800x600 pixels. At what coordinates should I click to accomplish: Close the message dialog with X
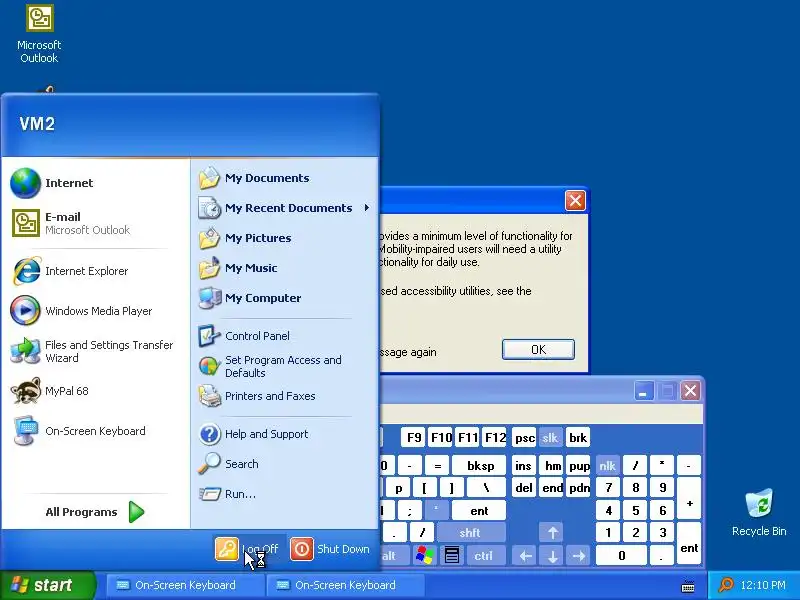pos(575,201)
